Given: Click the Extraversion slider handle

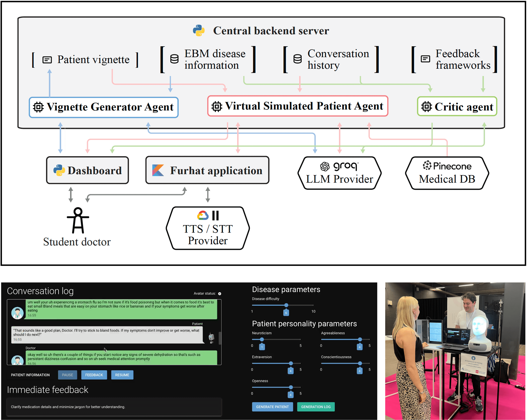Looking at the screenshot, I should tap(291, 363).
